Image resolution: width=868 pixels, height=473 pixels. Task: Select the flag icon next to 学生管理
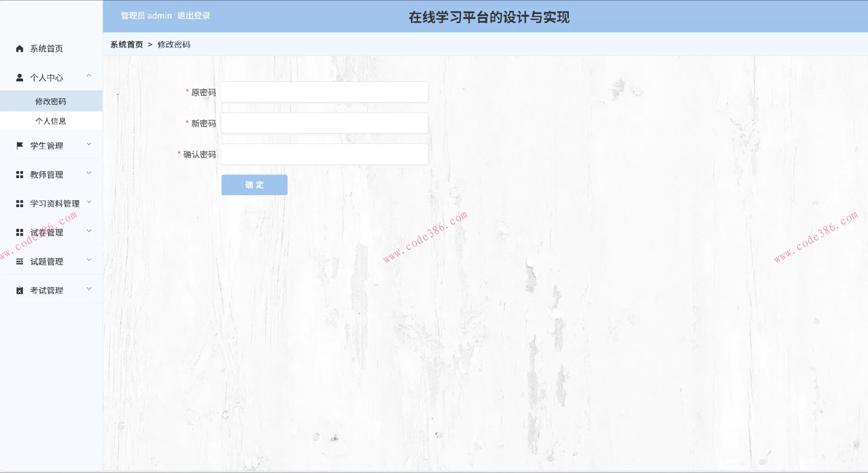point(19,145)
